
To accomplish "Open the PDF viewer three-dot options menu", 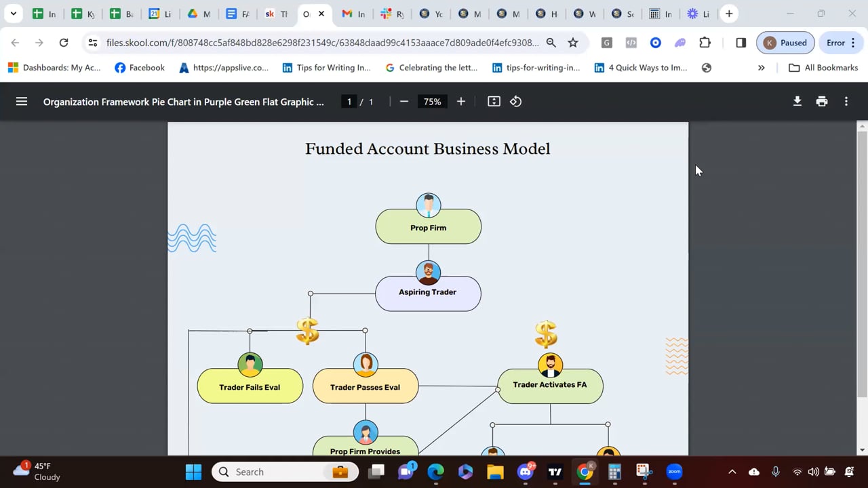I will click(x=846, y=101).
